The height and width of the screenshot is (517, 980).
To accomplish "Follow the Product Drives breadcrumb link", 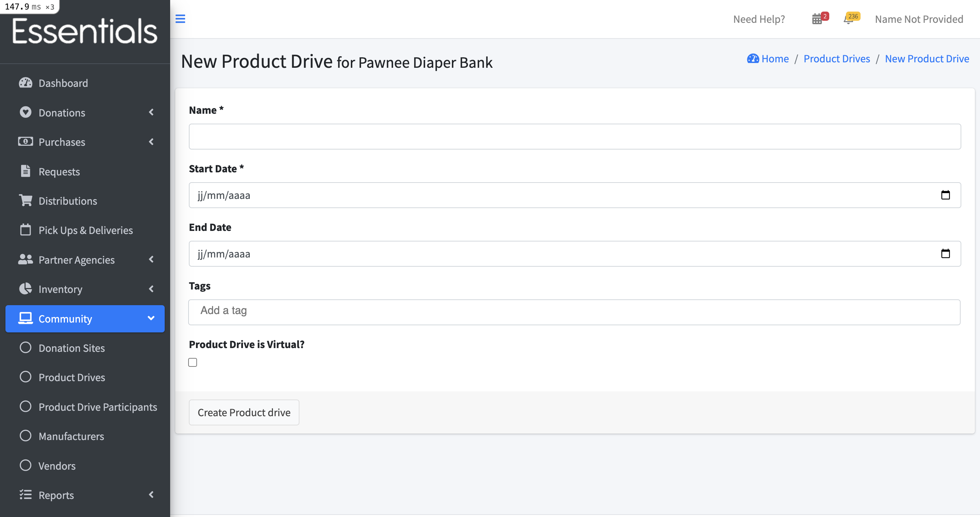I will pyautogui.click(x=837, y=59).
